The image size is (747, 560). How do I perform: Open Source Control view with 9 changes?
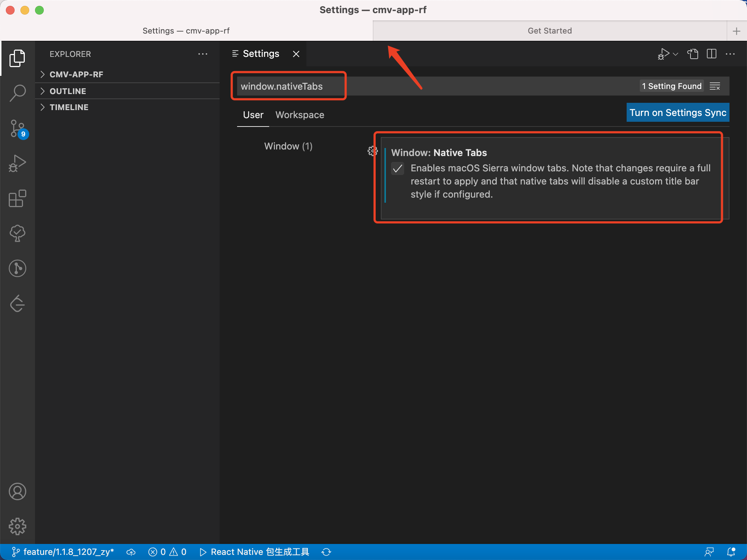tap(18, 128)
